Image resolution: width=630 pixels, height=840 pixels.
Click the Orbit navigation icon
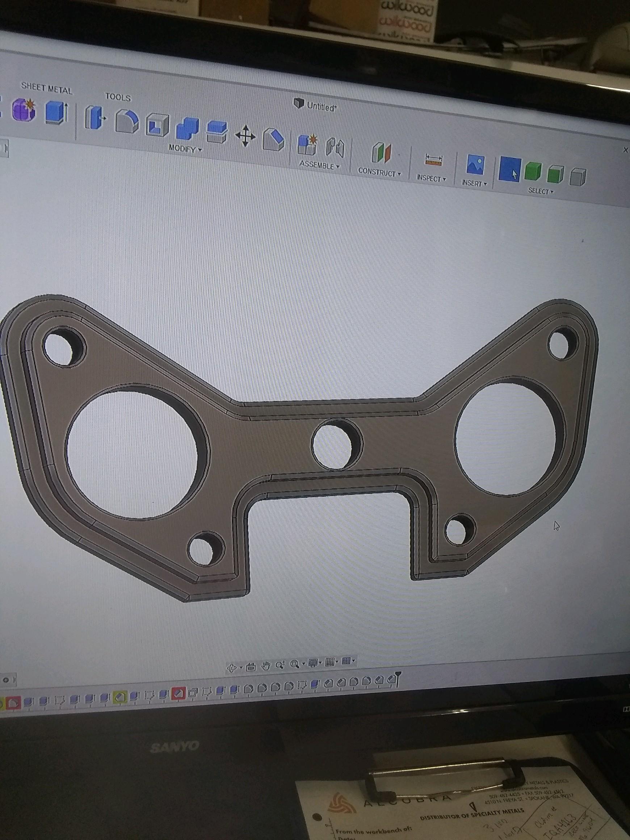(x=232, y=668)
